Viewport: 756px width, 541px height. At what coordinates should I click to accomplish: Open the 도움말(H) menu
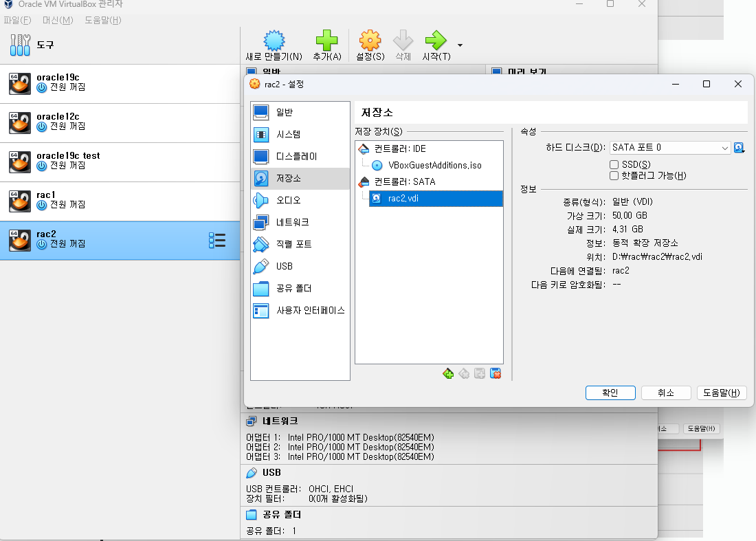(102, 20)
